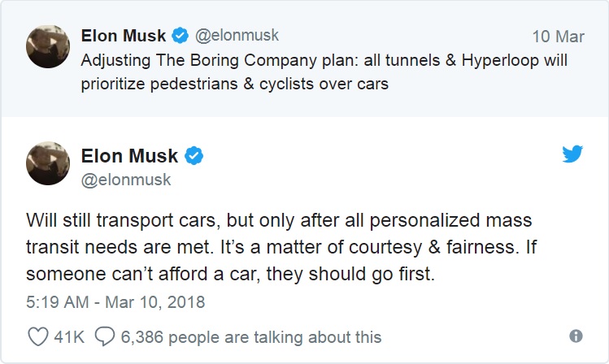Like the tweet with the heart icon
609x364 pixels.
coord(38,336)
